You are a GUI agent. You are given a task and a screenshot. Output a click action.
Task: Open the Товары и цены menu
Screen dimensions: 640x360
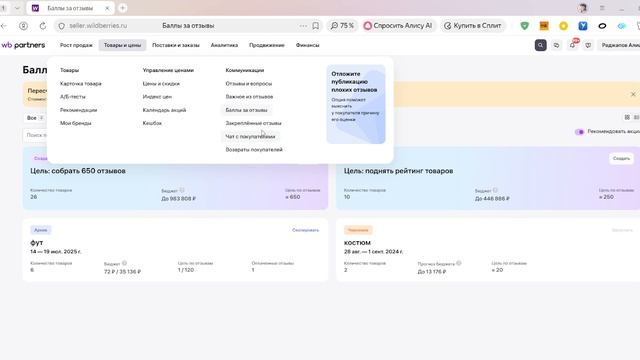tap(122, 45)
